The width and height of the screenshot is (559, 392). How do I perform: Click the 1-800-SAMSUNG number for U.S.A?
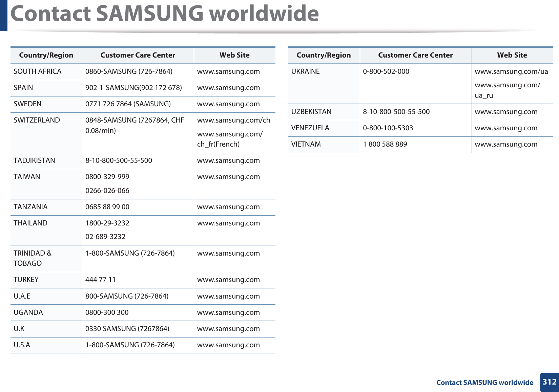130,345
